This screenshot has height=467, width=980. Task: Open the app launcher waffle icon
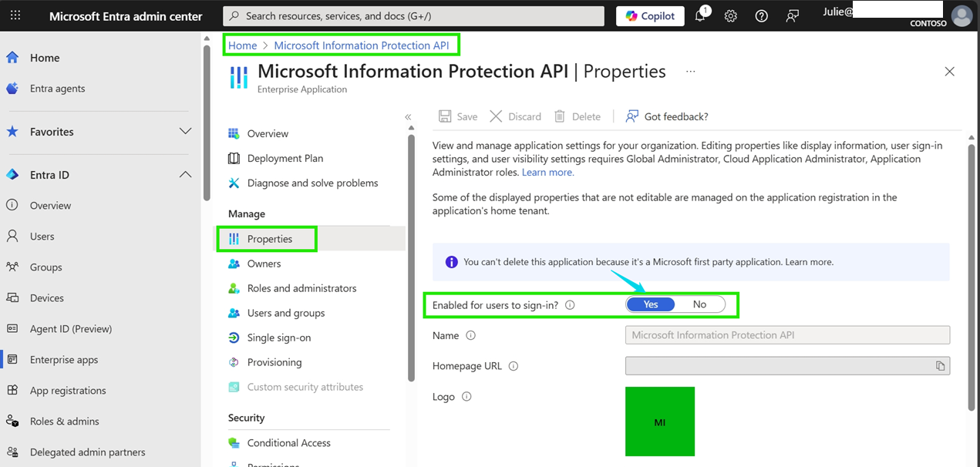coord(17,16)
